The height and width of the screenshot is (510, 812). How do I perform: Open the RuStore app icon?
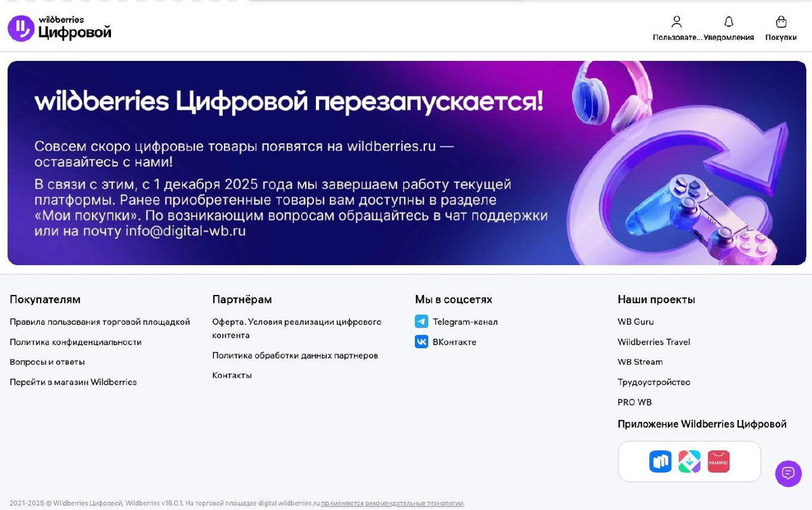click(660, 461)
